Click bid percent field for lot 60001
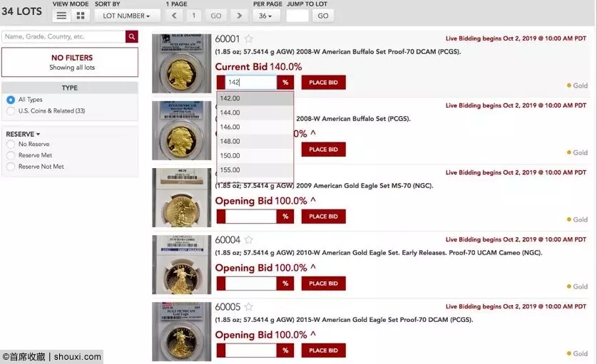The height and width of the screenshot is (364, 597). 251,83
